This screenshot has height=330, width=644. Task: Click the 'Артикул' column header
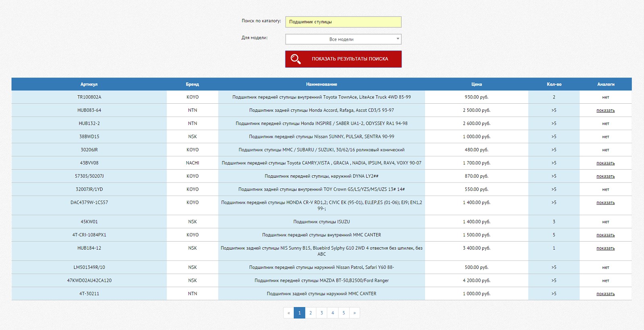(89, 84)
